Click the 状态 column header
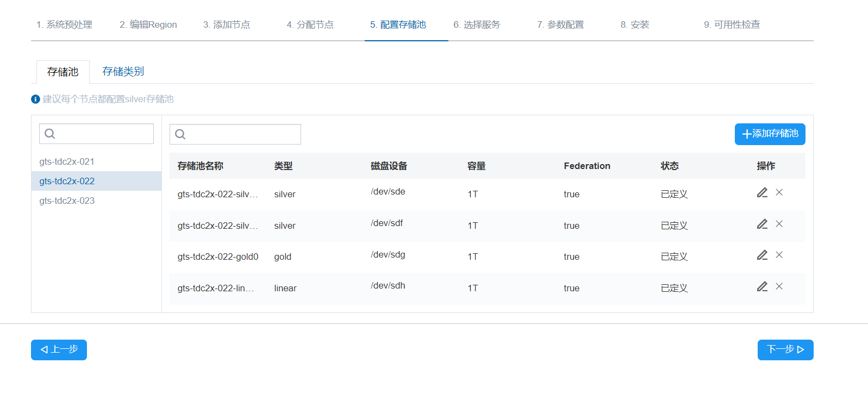Viewport: 868px width, 413px height. point(670,166)
